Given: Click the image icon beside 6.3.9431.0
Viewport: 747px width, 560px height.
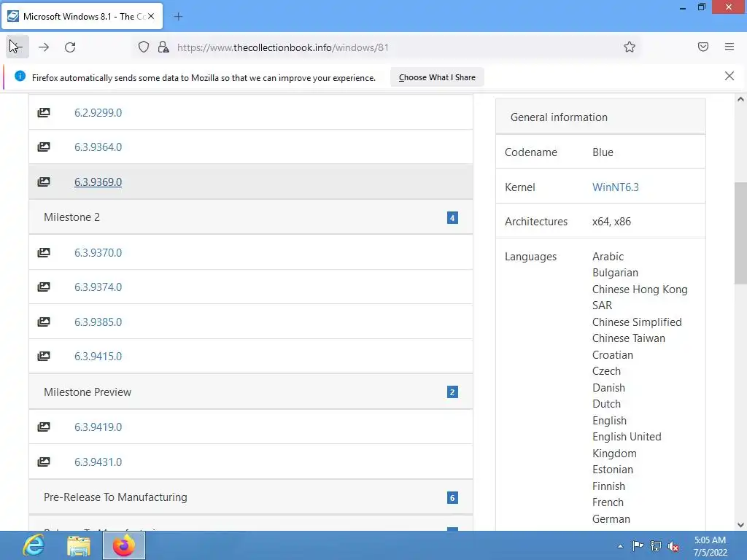Looking at the screenshot, I should click(44, 462).
